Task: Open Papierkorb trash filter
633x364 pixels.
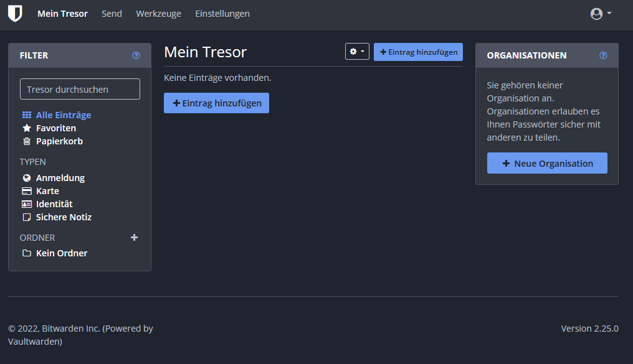Action: pos(59,141)
